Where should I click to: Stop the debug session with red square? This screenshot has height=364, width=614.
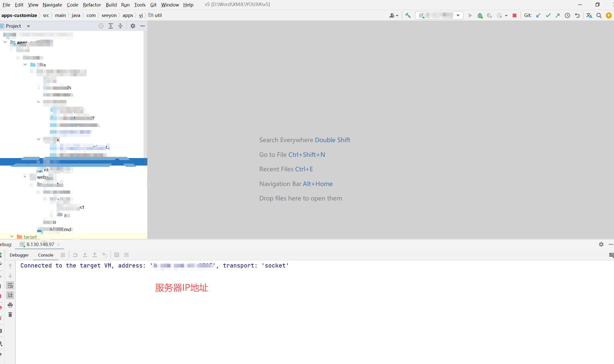pyautogui.click(x=514, y=15)
